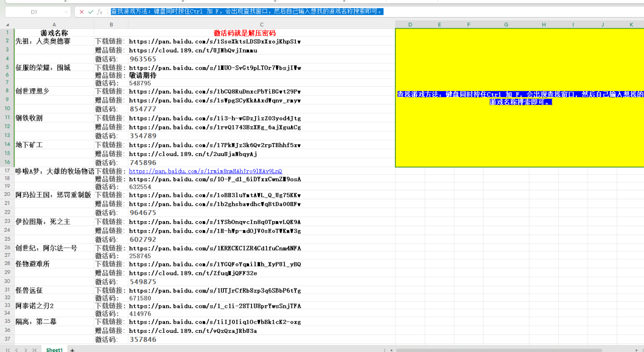644x352 pixels.
Task: Select row 17 header
Action: 7,171
